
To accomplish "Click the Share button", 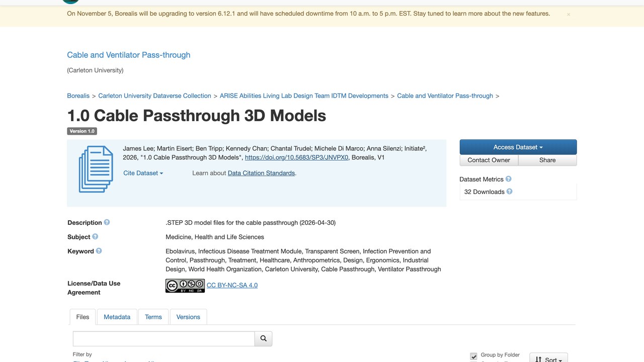I will [547, 160].
